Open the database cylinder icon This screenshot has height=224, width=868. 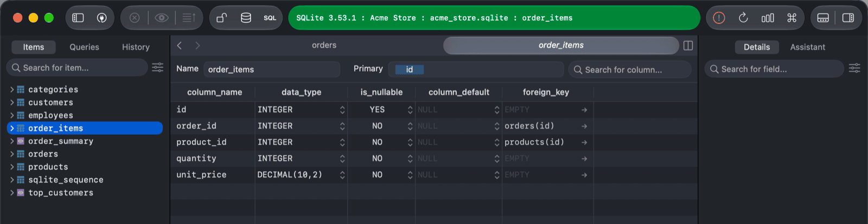pos(246,18)
